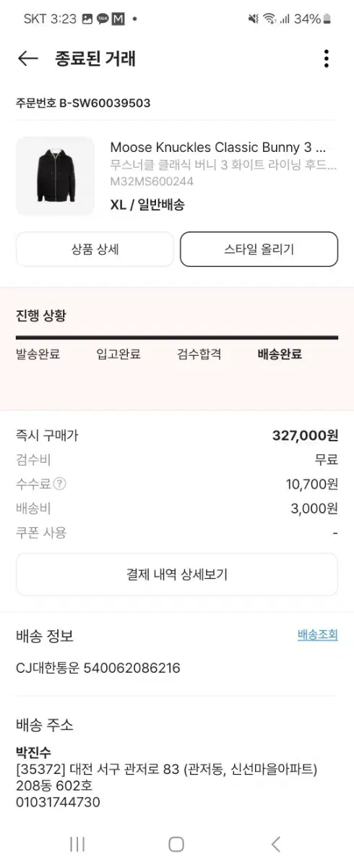Select the 배송완료 progress step
Viewport: 354px width, 868px height.
[x=280, y=354]
